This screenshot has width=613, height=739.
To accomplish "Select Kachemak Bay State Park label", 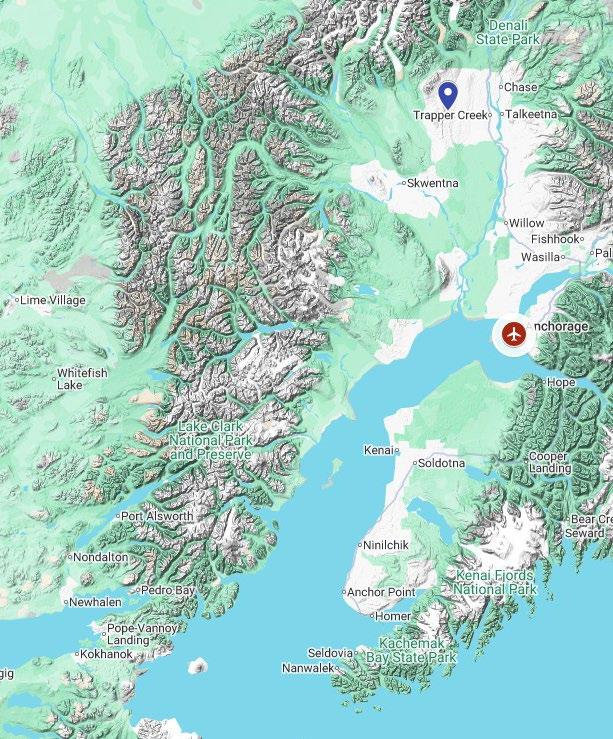I will pos(412,650).
